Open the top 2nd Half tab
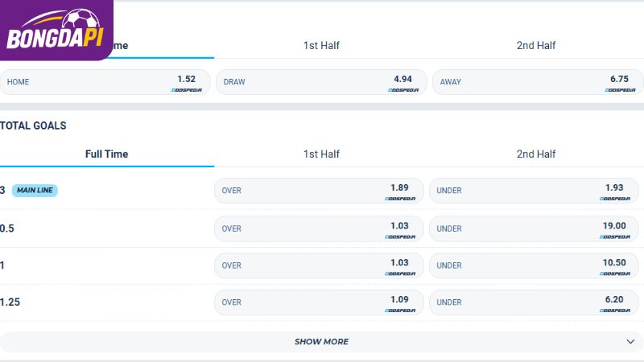Screen dimensions: 644x362 coord(536,45)
